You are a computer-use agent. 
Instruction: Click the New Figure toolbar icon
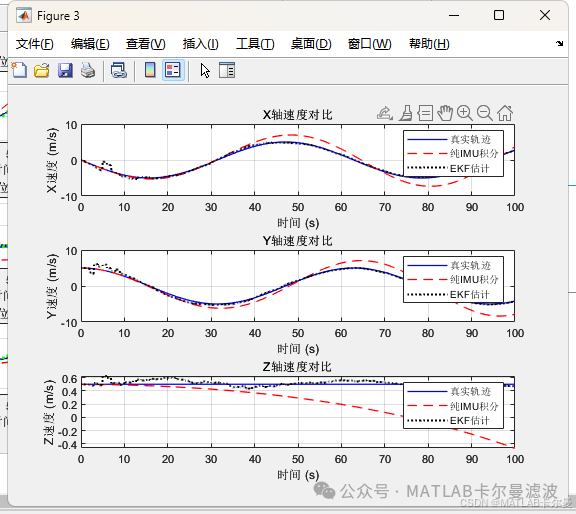click(x=19, y=70)
